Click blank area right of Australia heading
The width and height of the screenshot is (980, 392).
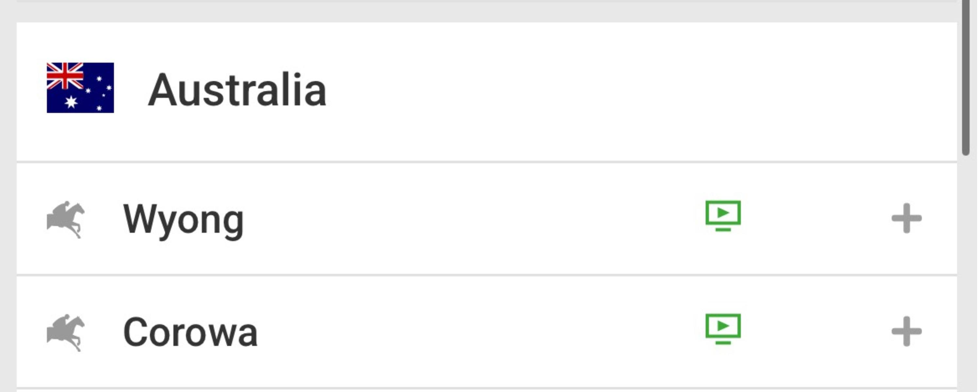tap(609, 90)
